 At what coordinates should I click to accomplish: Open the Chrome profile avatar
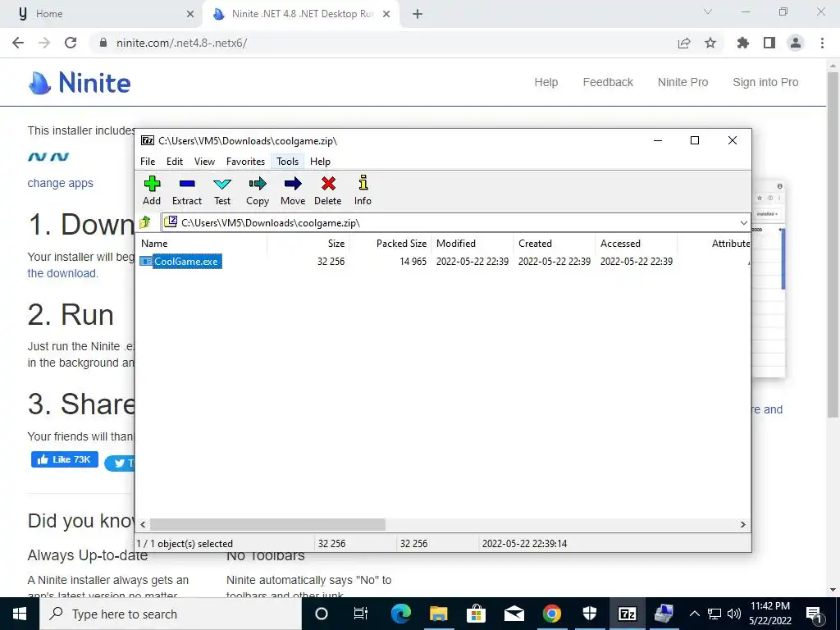[x=796, y=43]
